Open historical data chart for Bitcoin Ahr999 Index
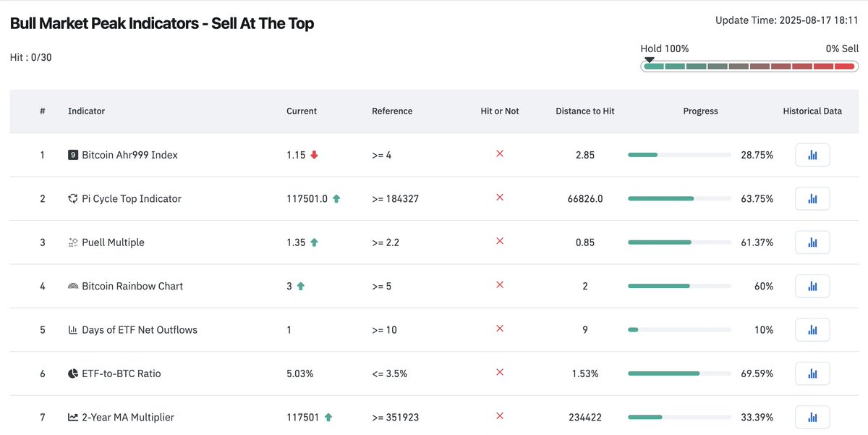 [812, 155]
